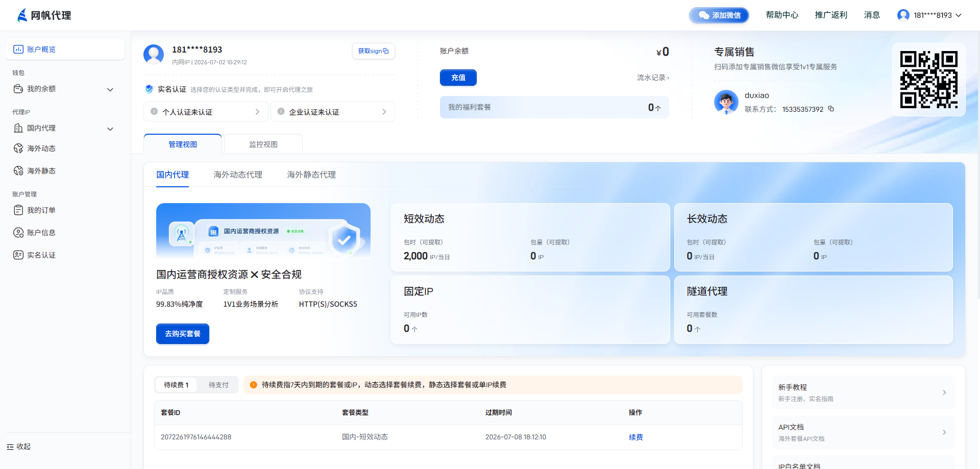980x469 pixels.
Task: Click the 获取sign button
Action: [x=373, y=51]
